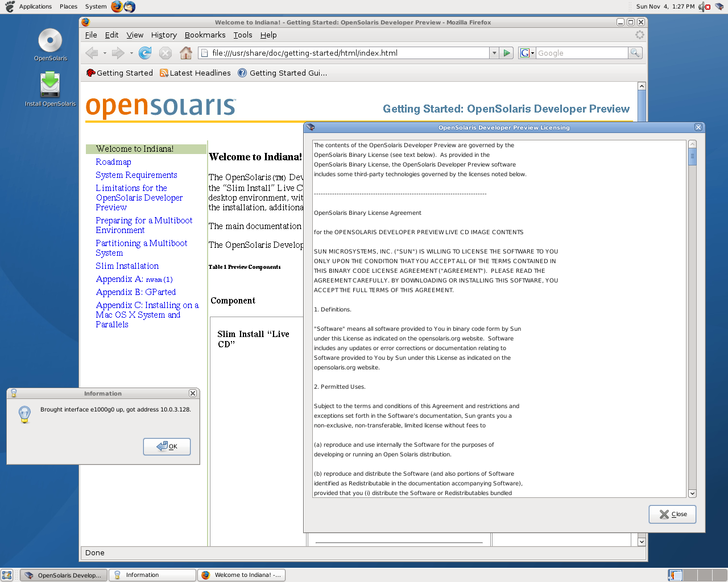Open the Firefox Home page icon
The width and height of the screenshot is (728, 582).
coord(185,53)
